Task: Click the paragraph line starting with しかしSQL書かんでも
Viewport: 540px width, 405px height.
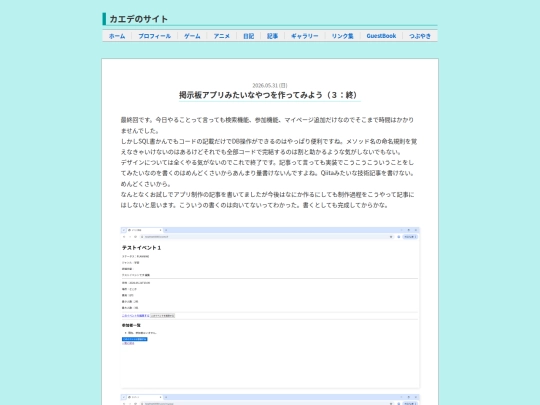Action: (269, 141)
